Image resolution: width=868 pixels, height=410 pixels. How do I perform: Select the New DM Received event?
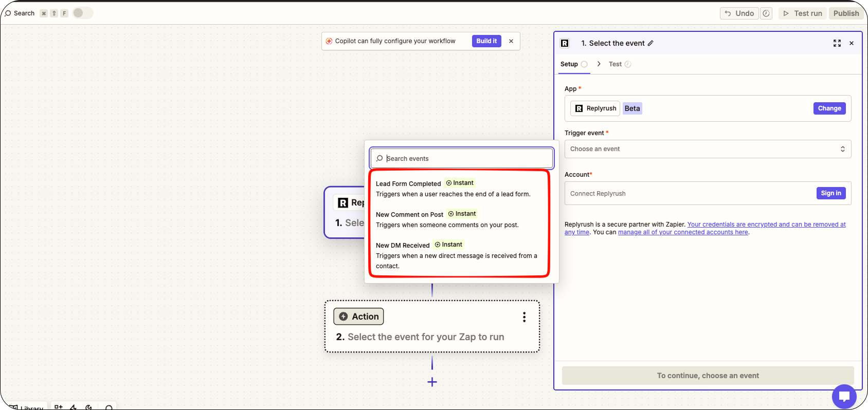click(459, 255)
